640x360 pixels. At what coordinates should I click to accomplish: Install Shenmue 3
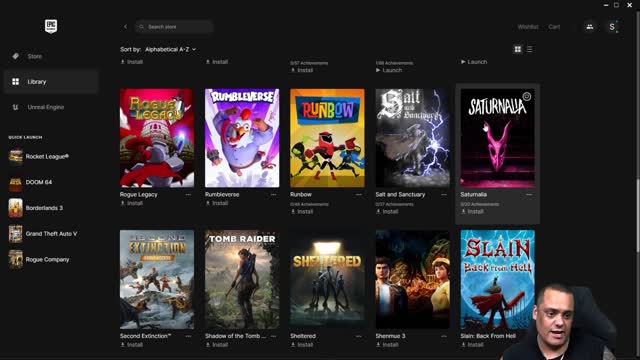click(387, 345)
